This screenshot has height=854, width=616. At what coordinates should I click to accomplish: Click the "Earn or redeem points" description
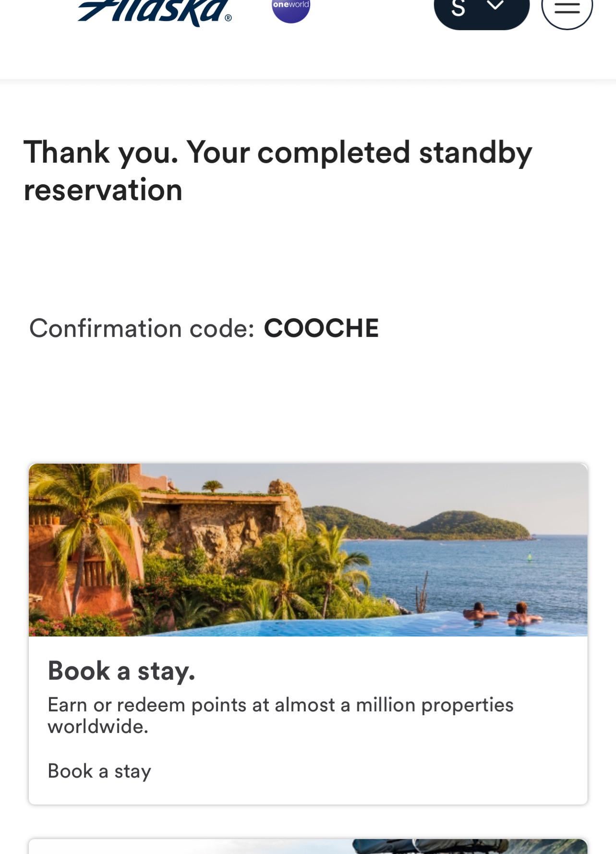[x=280, y=715]
